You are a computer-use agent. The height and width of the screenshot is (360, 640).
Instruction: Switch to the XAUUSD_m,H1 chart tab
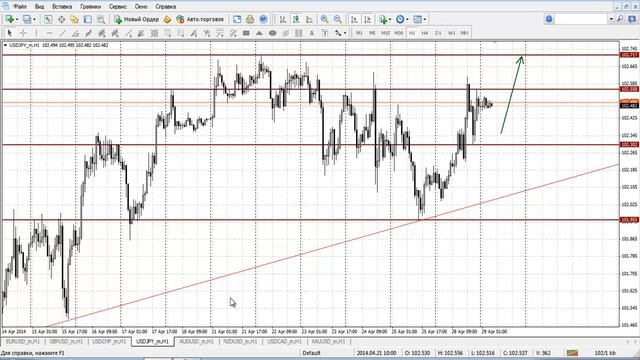click(328, 342)
